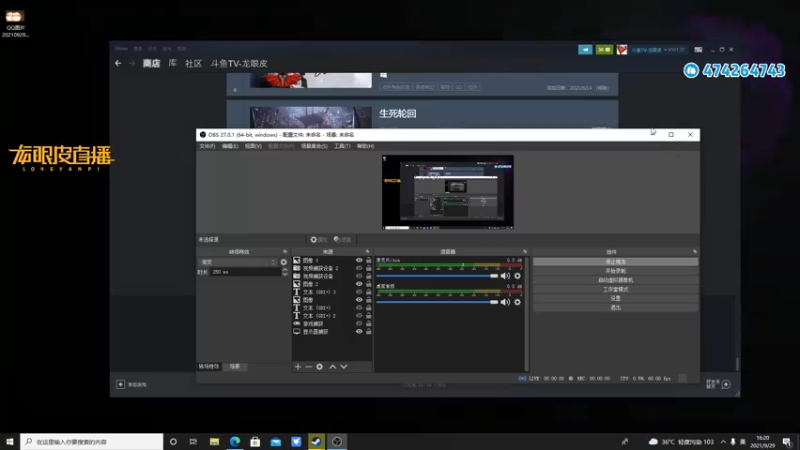Add a new source with the plus icon
Screen dimensions: 800x450
click(297, 367)
